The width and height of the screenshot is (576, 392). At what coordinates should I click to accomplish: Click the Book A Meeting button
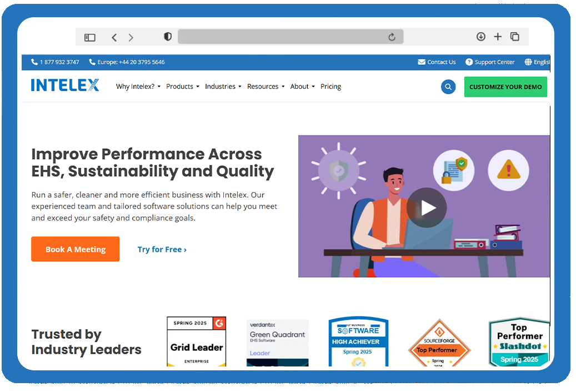pos(75,249)
